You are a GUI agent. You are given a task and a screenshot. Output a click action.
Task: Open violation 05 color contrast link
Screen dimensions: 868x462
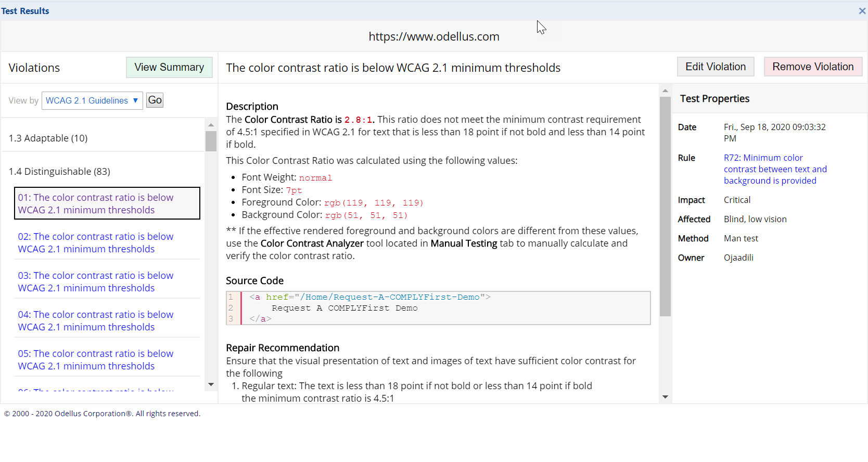click(96, 360)
